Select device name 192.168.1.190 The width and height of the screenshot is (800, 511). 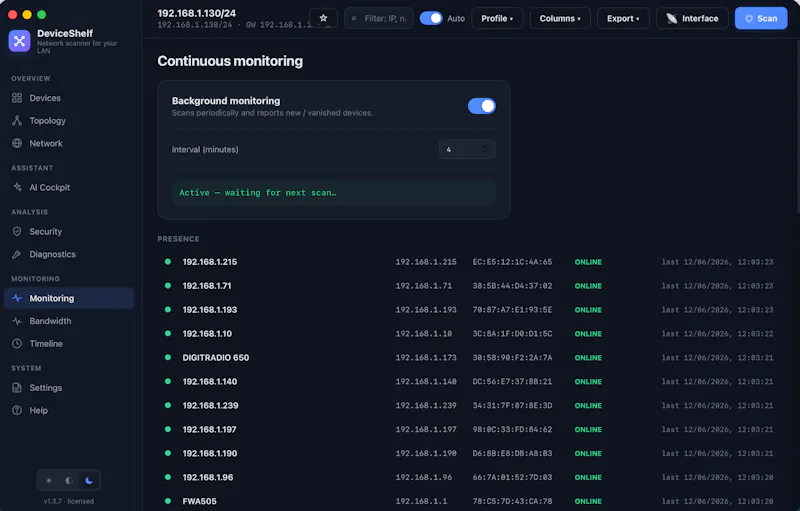pos(210,453)
